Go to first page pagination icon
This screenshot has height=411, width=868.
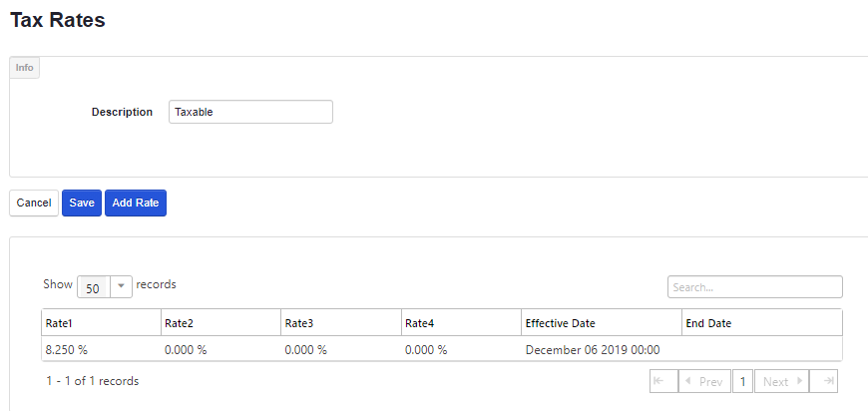pos(662,381)
